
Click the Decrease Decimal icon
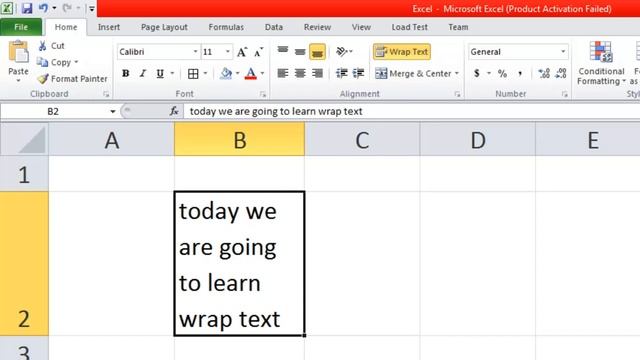561,73
